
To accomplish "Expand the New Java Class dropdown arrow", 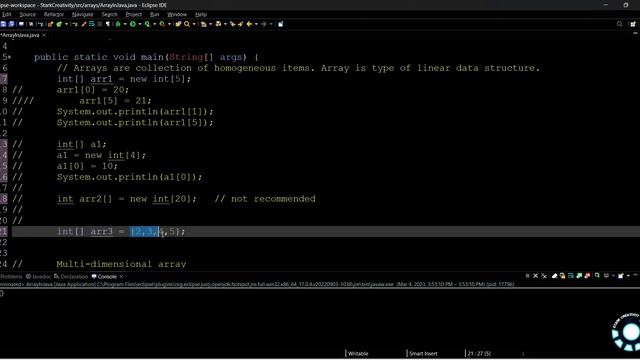I will [x=67, y=24].
